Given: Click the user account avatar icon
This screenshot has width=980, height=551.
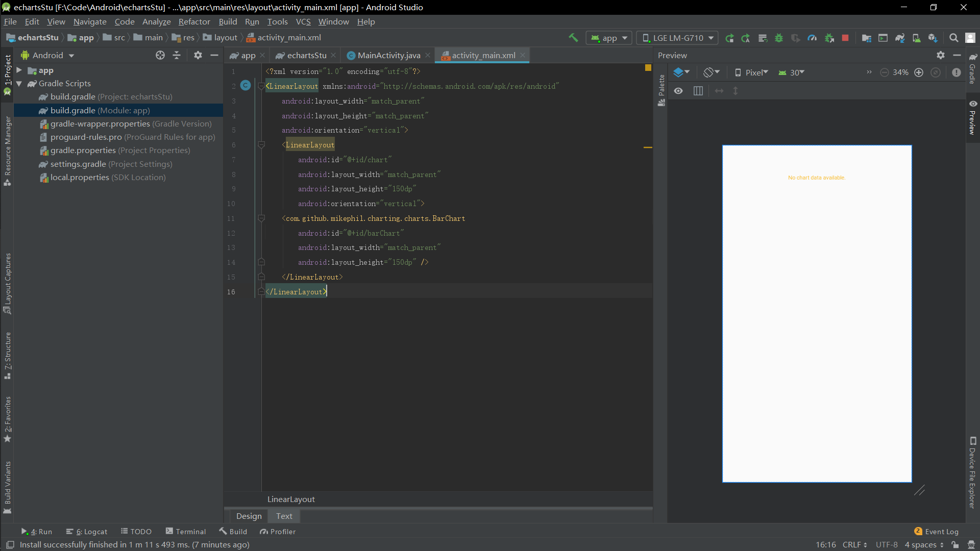Looking at the screenshot, I should point(971,38).
